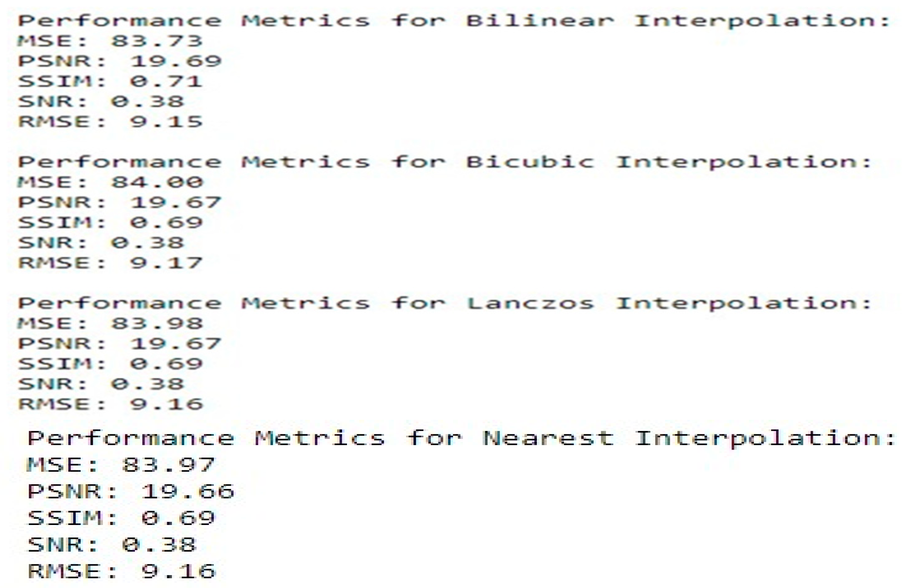The image size is (906, 588).
Task: Select the MSE 83.98 line
Action: [110, 323]
